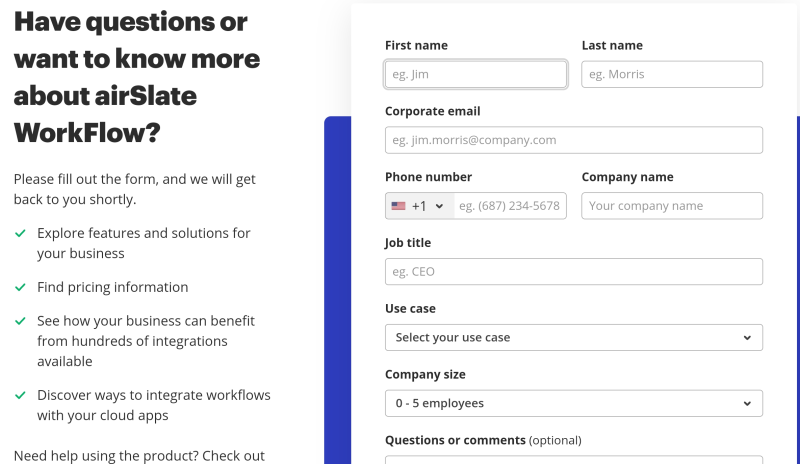This screenshot has width=800, height=464.
Task: Click the phone number field eg. (687) 234-5678
Action: tap(510, 206)
